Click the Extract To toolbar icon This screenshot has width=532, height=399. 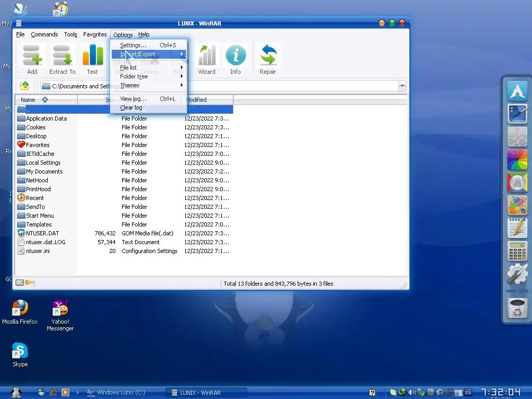(x=62, y=59)
